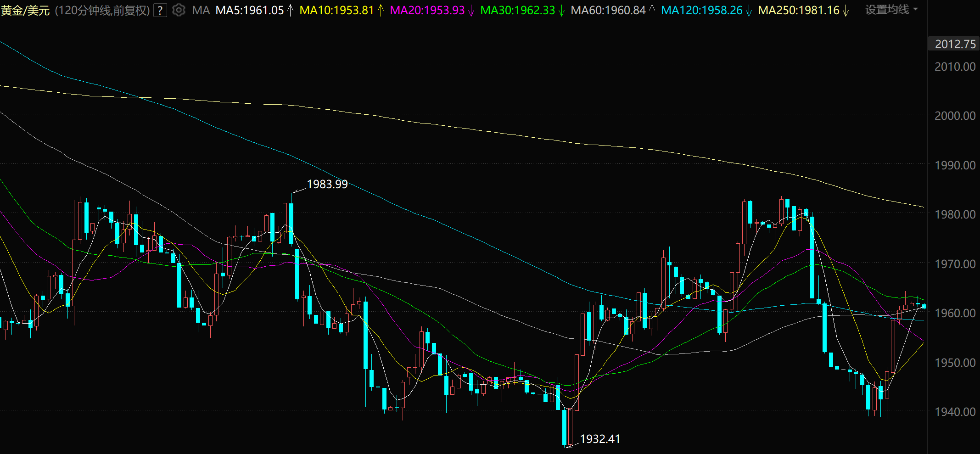
Task: Click the 2000.00 price axis label
Action: [x=955, y=116]
